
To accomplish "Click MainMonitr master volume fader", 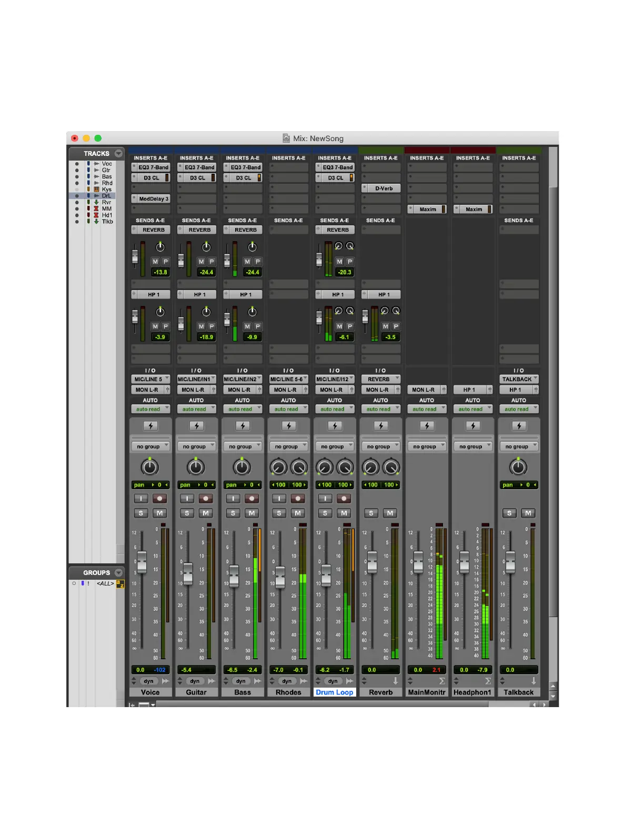I will tap(418, 562).
